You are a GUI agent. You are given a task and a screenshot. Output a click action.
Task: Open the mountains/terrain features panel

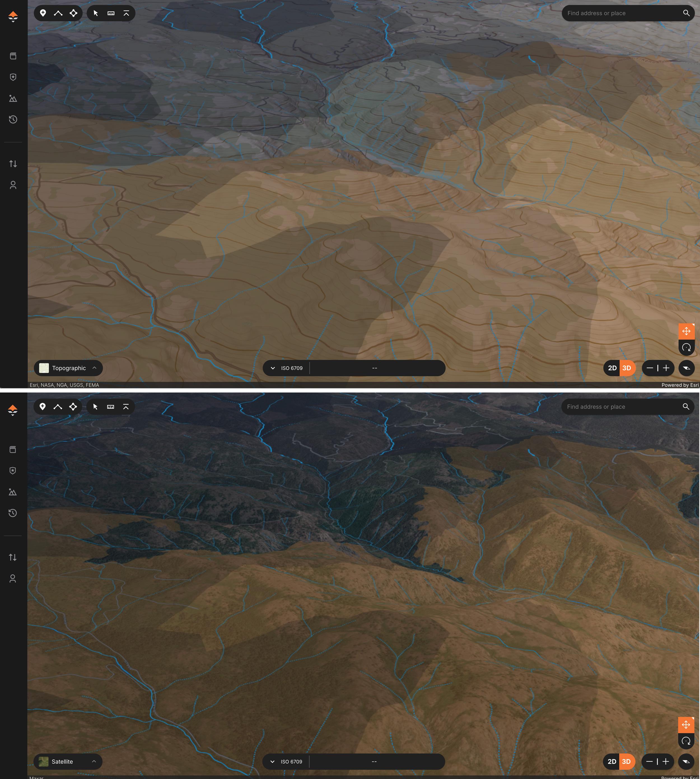[x=13, y=99]
